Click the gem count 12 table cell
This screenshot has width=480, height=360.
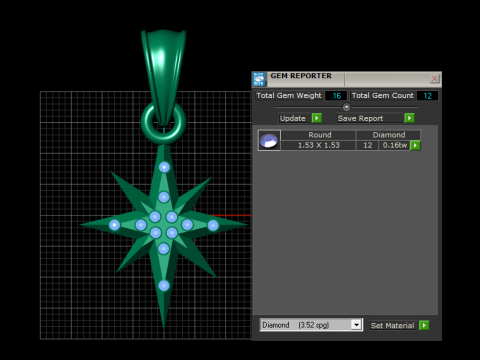tap(367, 145)
